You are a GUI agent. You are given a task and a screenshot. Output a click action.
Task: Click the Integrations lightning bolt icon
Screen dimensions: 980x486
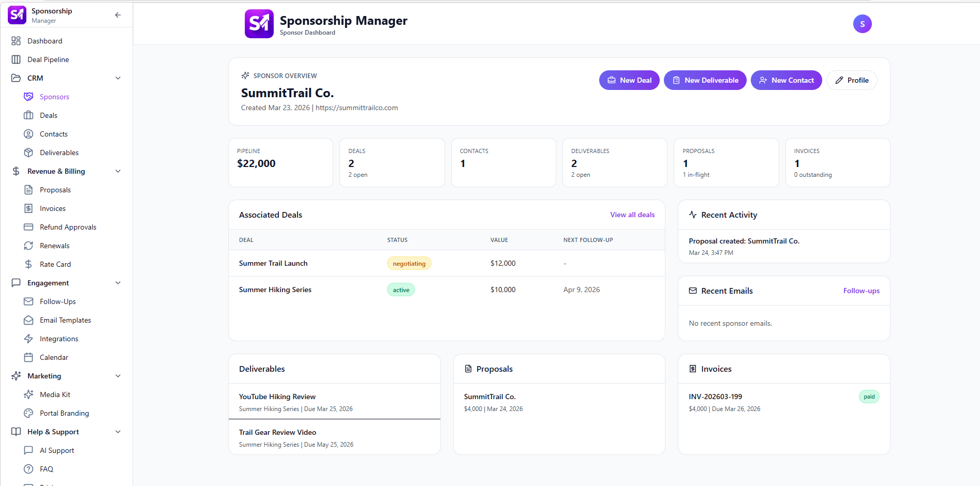28,339
